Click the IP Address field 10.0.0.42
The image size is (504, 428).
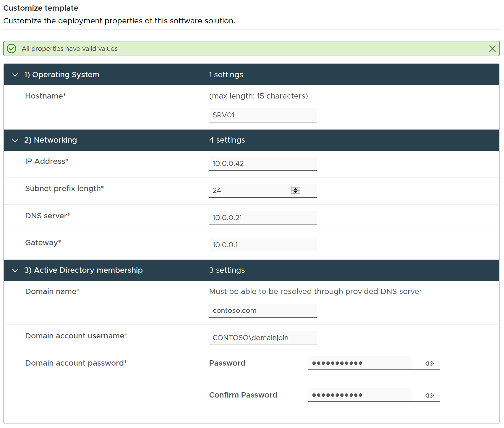point(263,164)
